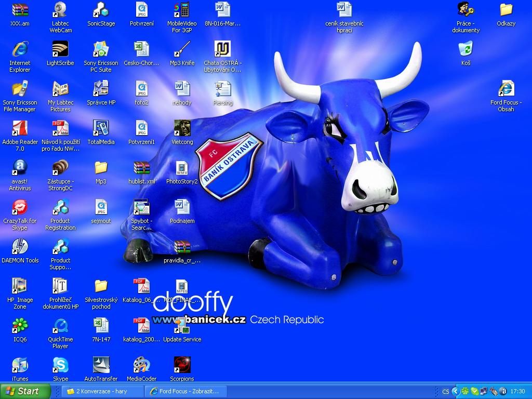Image resolution: width=532 pixels, height=399 pixels.
Task: Click the Labtec WebCam shortcut
Action: coord(60,10)
